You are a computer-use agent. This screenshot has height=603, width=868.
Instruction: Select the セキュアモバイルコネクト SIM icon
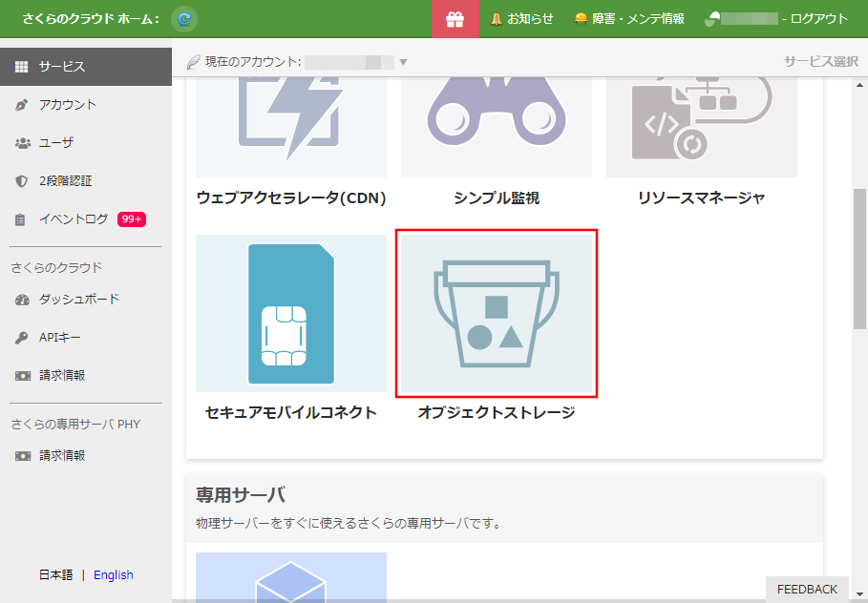pyautogui.click(x=290, y=313)
